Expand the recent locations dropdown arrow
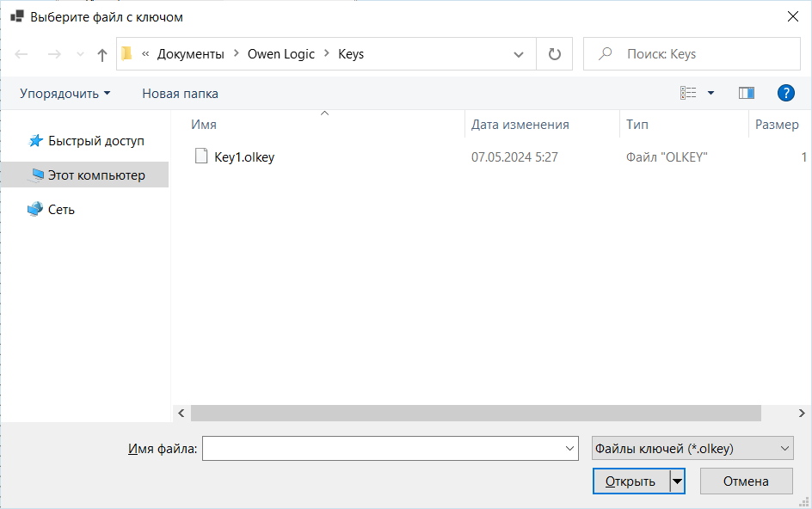This screenshot has height=509, width=812. tap(80, 54)
